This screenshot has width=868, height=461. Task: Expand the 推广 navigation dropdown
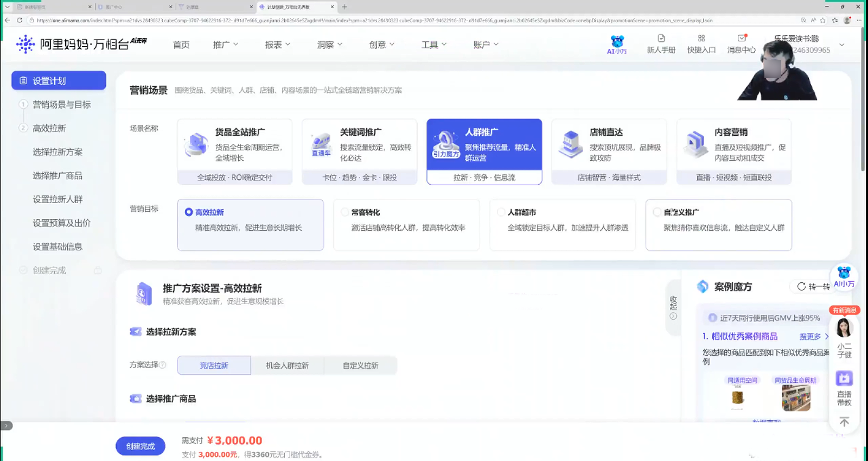pos(226,45)
